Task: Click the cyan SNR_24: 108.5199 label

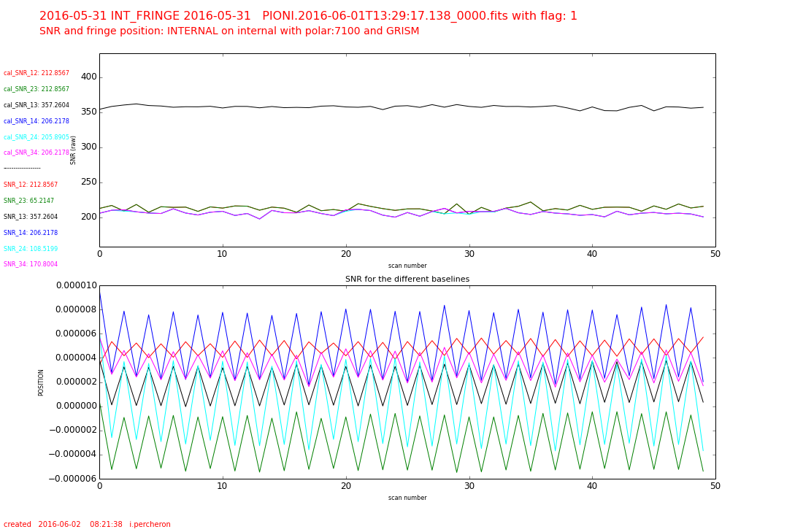Action: tap(31, 249)
